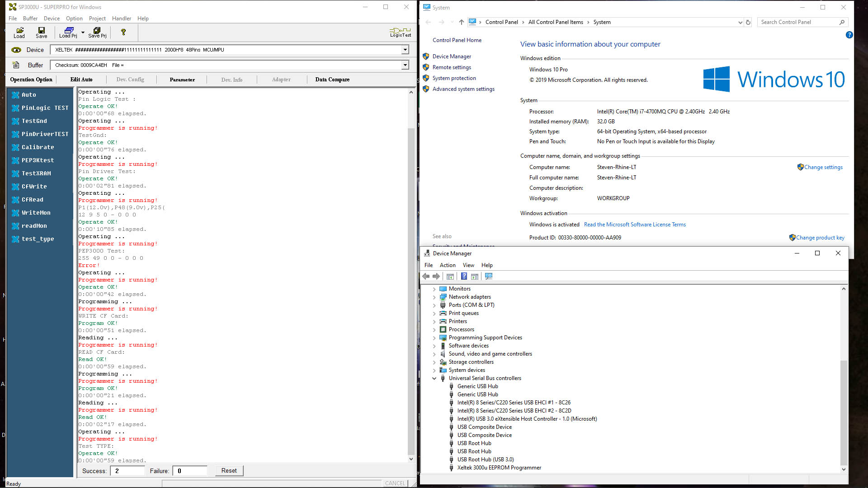Read the Microsoft Software License Terms
This screenshot has height=488, width=868.
click(x=635, y=225)
